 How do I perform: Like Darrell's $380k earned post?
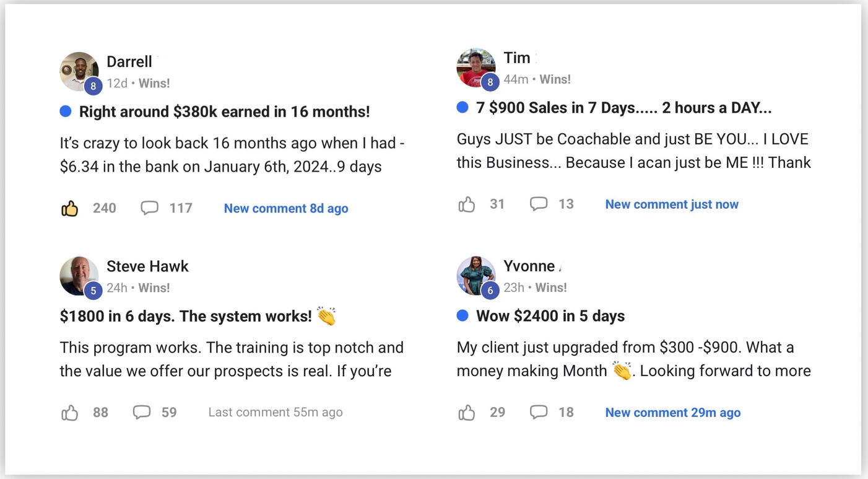70,208
